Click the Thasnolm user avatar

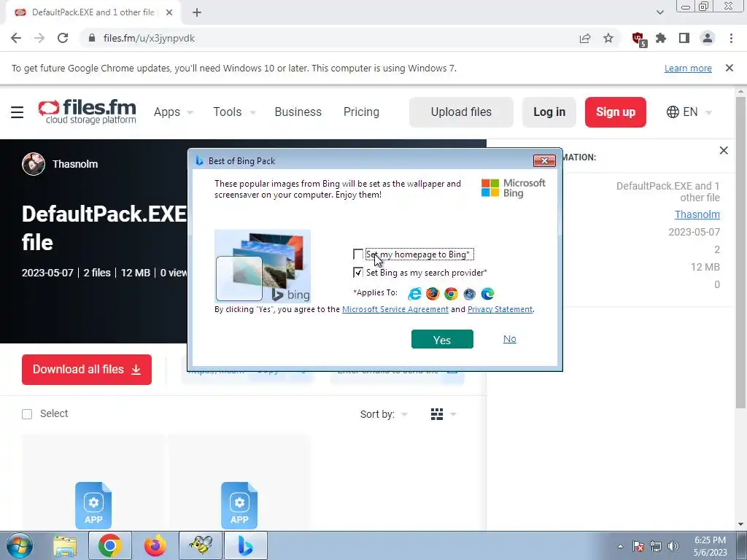click(34, 164)
